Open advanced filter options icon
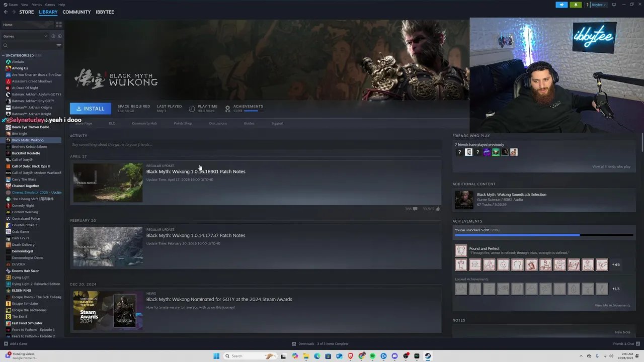 click(x=59, y=46)
